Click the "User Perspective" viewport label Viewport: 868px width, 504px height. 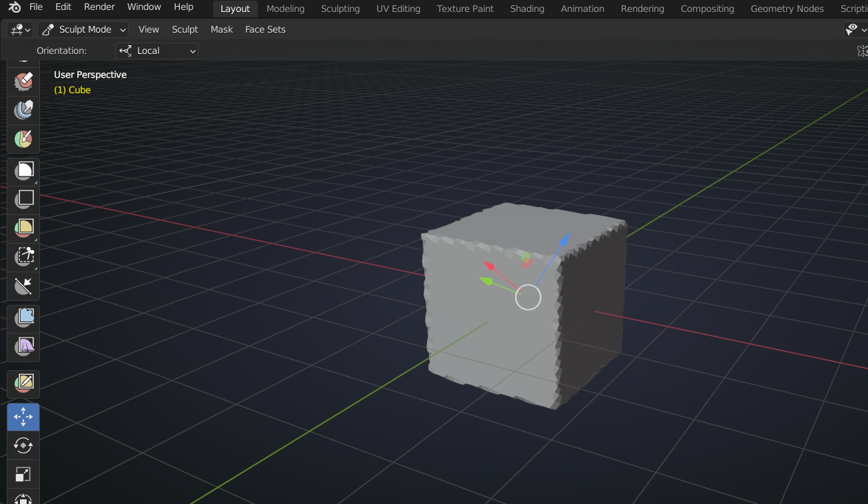click(x=90, y=75)
